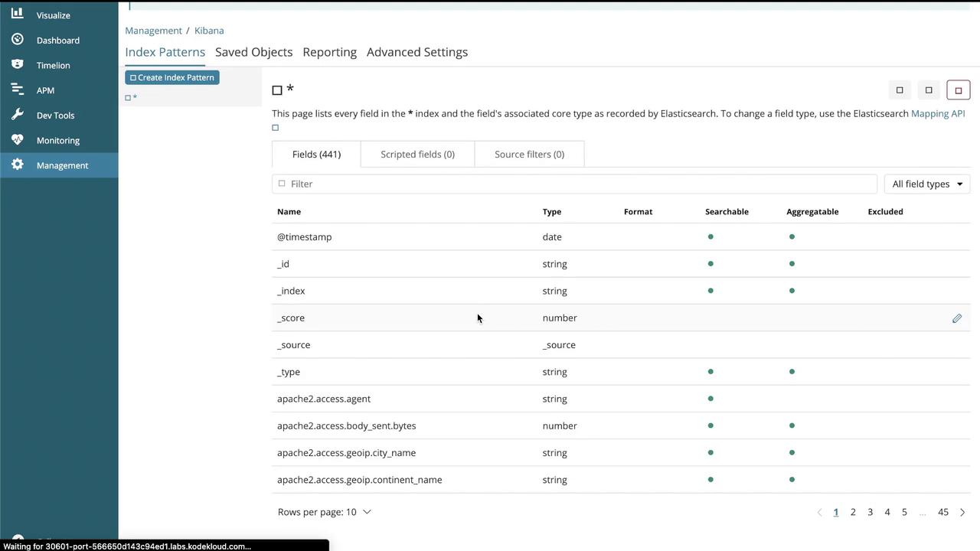Expand the Rows per page selector
The width and height of the screenshot is (980, 551).
click(x=325, y=512)
